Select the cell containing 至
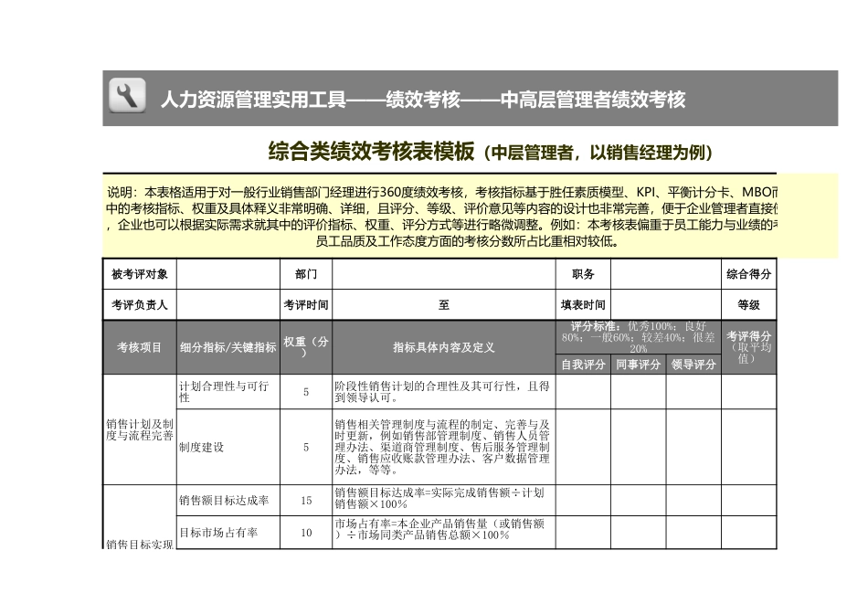This screenshot has width=868, height=614. tap(444, 304)
